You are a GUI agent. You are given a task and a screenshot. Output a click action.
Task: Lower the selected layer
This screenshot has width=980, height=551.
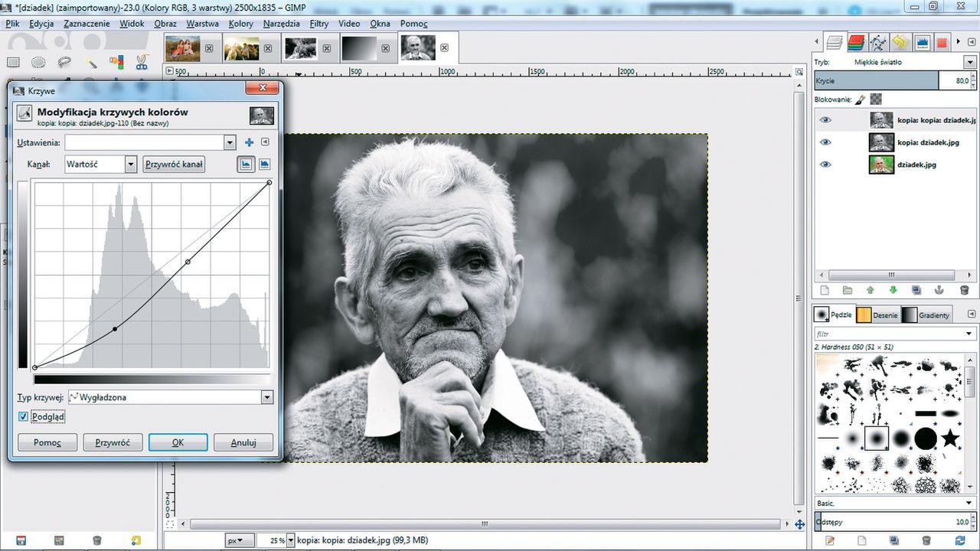coord(893,290)
